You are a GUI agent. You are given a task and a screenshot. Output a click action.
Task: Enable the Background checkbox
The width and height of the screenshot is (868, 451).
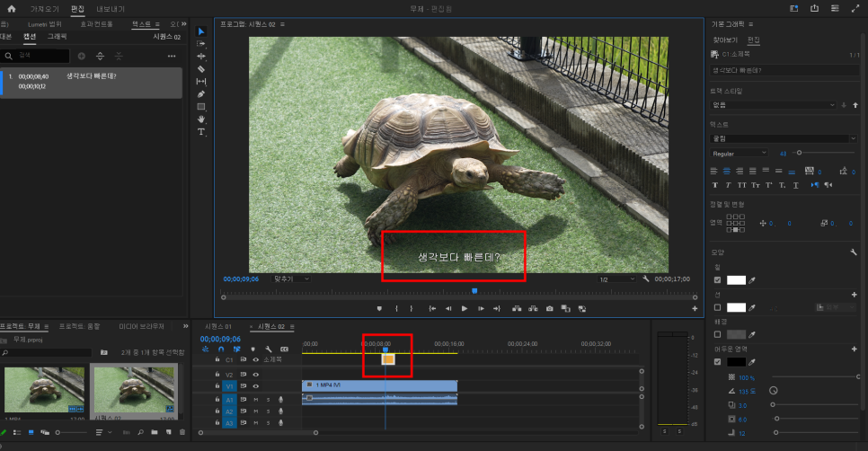pyautogui.click(x=717, y=334)
